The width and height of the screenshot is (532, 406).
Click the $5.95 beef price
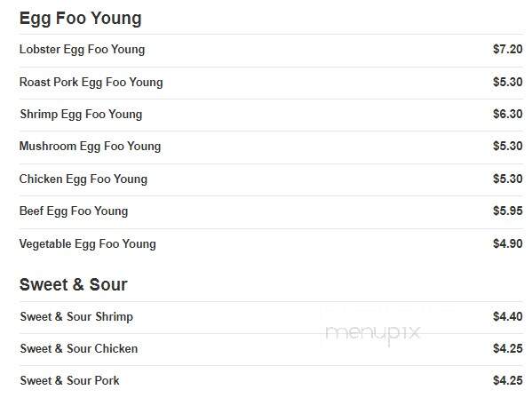[x=507, y=211]
